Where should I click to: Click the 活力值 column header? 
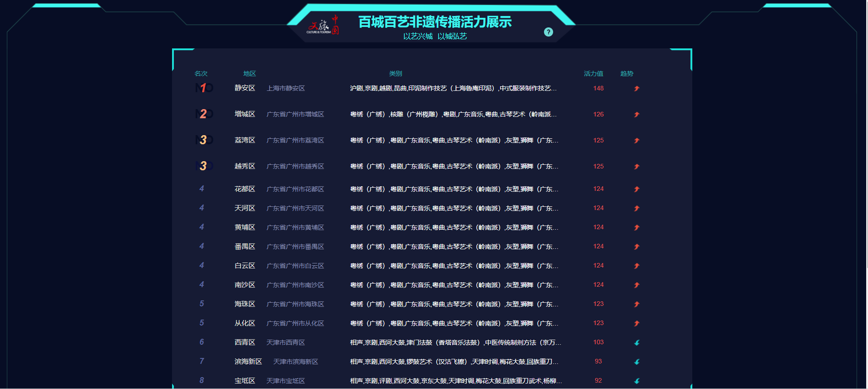(x=593, y=74)
